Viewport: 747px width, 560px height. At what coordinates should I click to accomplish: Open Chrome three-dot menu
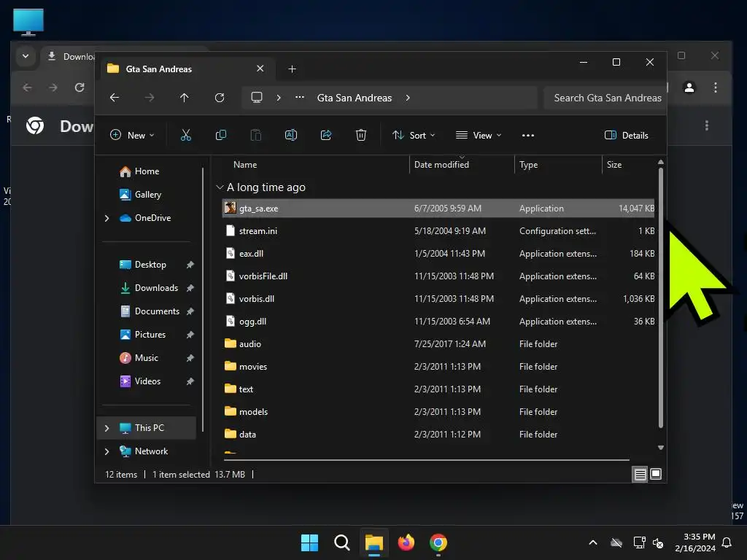[x=716, y=87]
